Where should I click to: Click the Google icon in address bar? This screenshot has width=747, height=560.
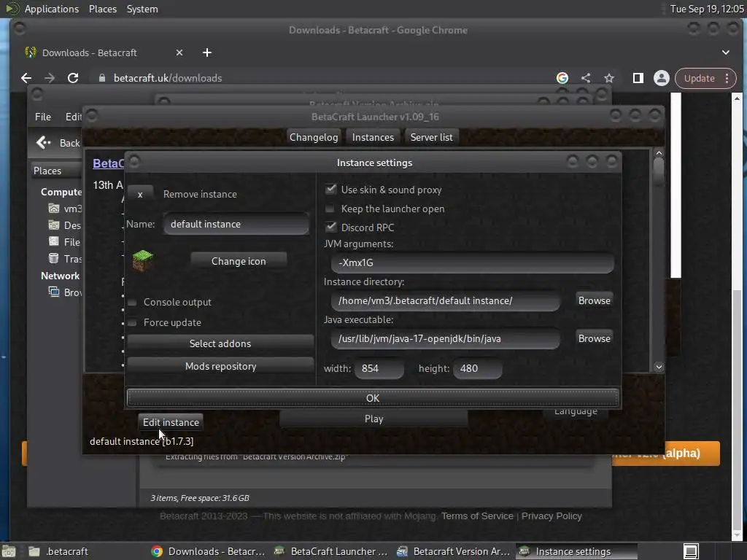(x=562, y=78)
